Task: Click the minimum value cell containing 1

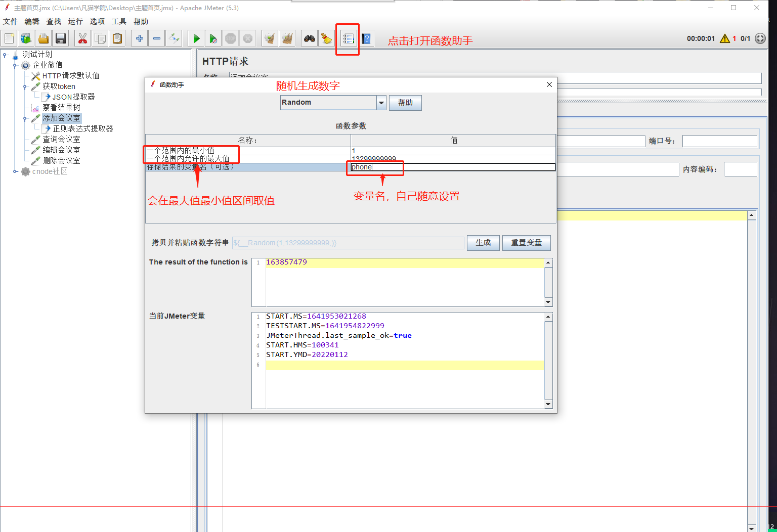Action: pyautogui.click(x=453, y=151)
